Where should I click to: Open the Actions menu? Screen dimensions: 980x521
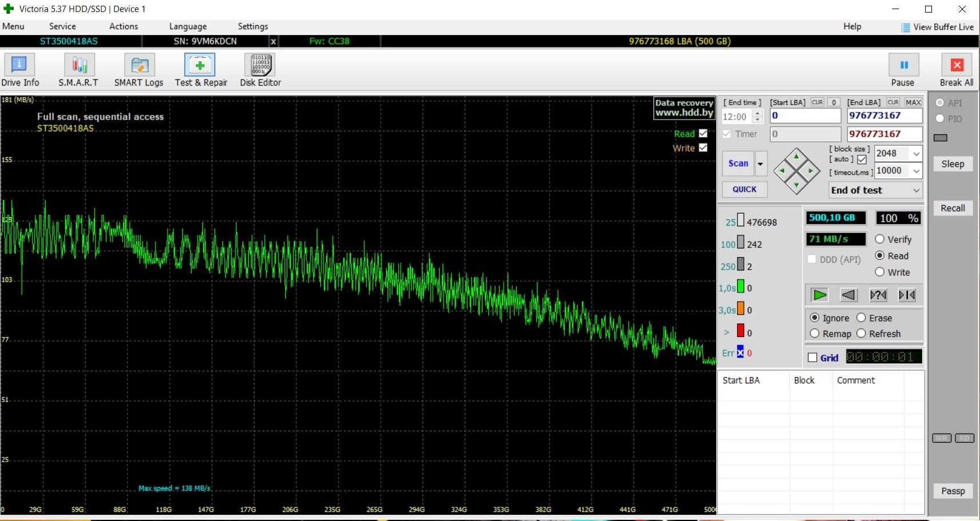click(x=124, y=26)
